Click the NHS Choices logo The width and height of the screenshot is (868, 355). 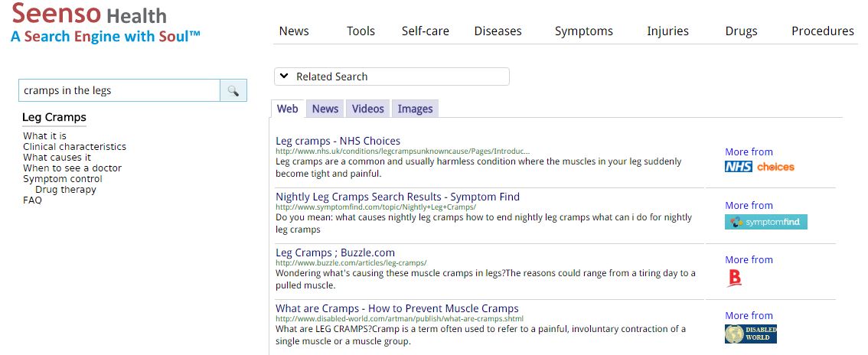[x=759, y=167]
